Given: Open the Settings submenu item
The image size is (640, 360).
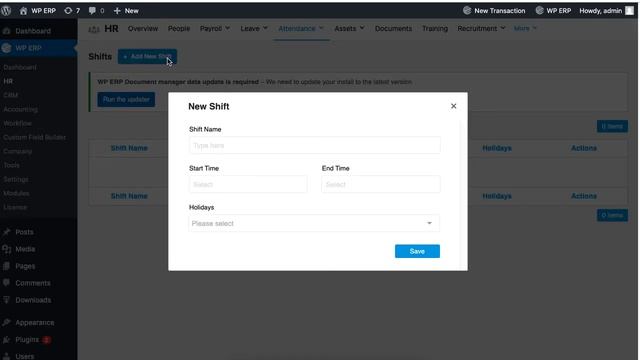Looking at the screenshot, I should click(16, 180).
